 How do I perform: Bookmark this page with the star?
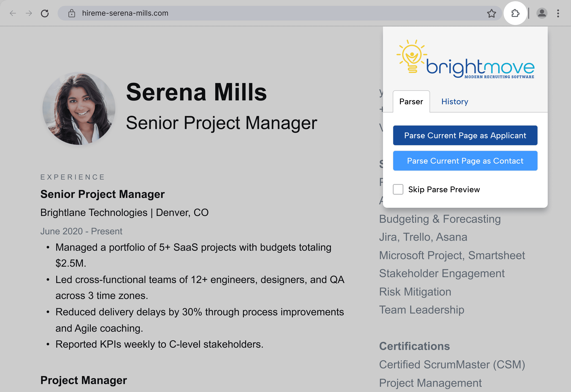click(491, 13)
